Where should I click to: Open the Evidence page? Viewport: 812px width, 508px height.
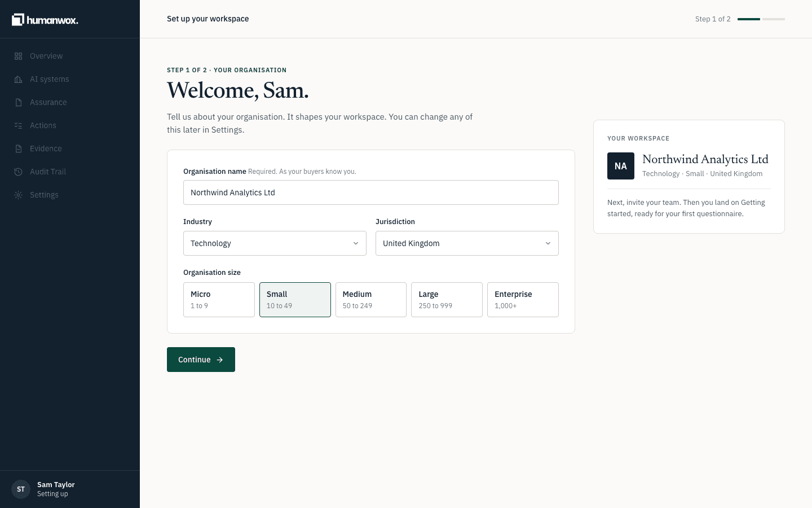point(70,148)
